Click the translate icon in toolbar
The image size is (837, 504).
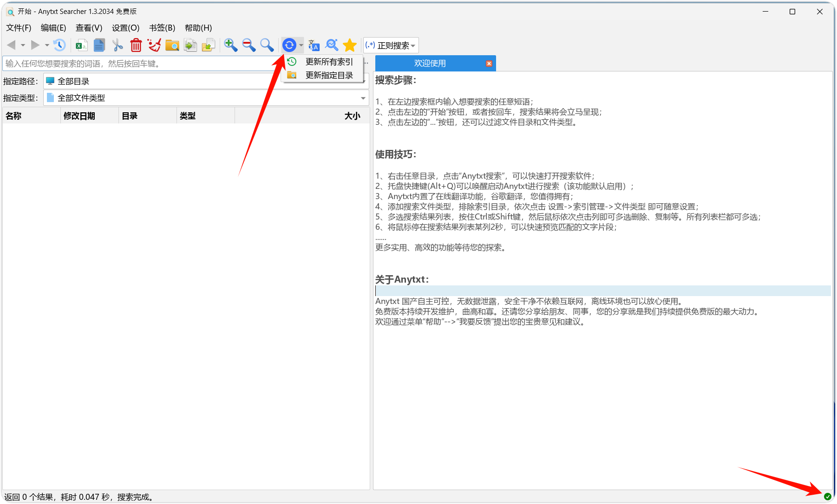pos(314,45)
